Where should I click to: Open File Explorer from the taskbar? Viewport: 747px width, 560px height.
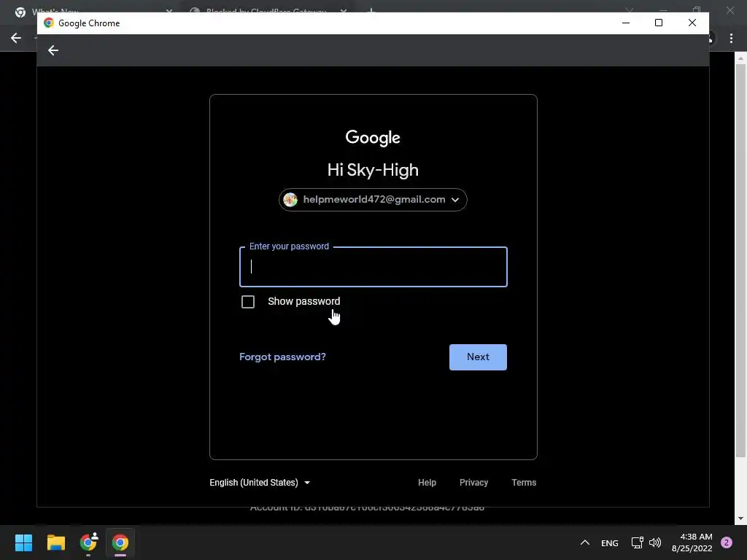pos(55,542)
